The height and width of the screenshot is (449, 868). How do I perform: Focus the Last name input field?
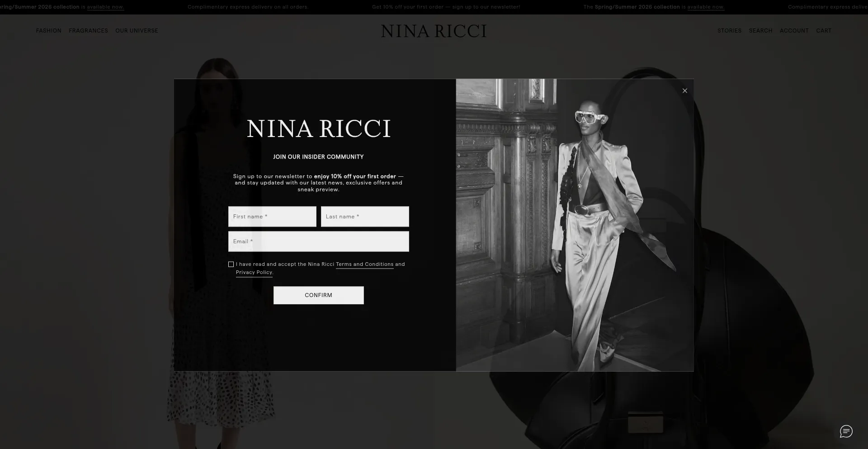[x=365, y=217]
